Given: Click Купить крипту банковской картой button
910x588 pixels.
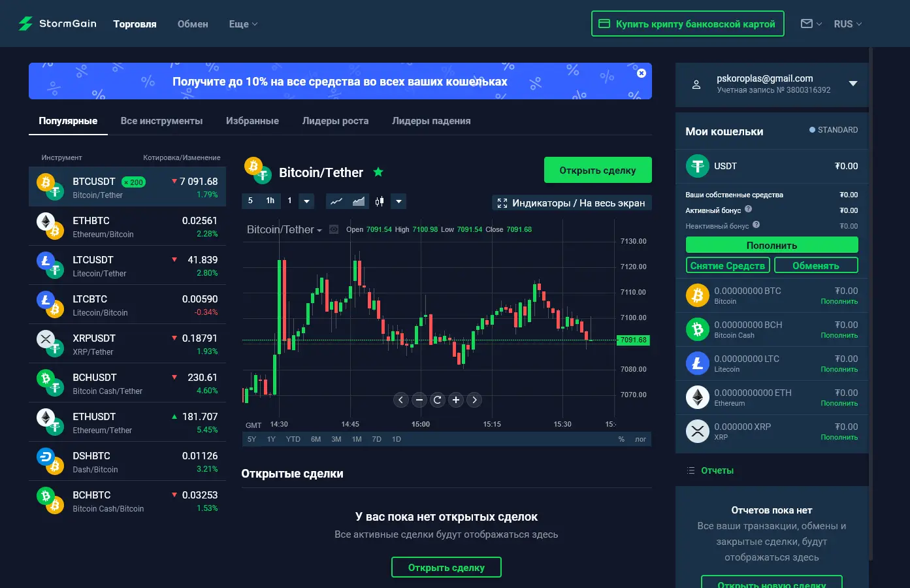Looking at the screenshot, I should (688, 24).
